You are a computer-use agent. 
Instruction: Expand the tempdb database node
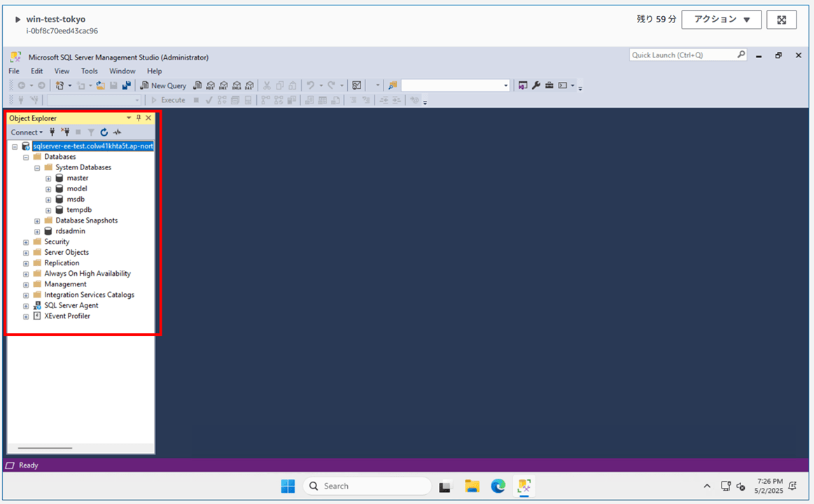(x=48, y=211)
